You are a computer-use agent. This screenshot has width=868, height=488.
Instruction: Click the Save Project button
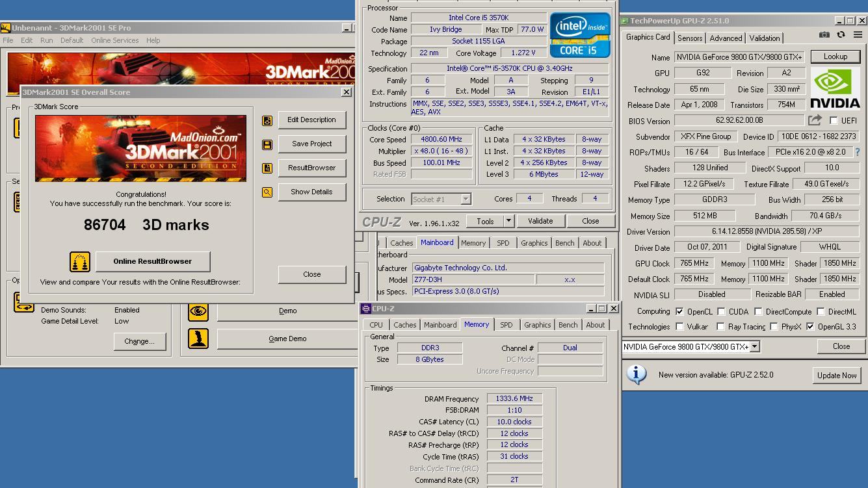tap(312, 144)
